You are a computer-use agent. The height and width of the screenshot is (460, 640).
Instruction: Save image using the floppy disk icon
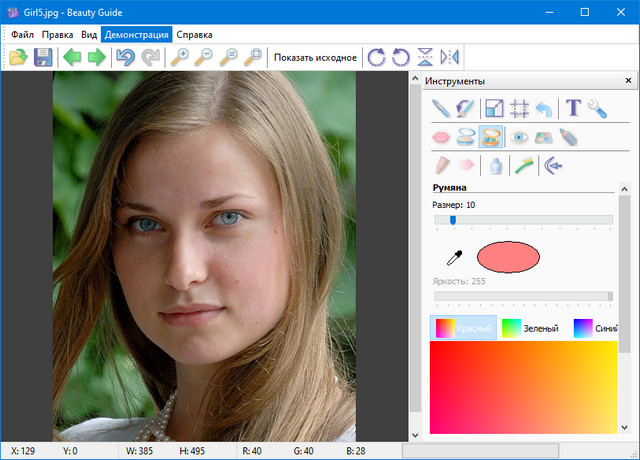[x=43, y=57]
